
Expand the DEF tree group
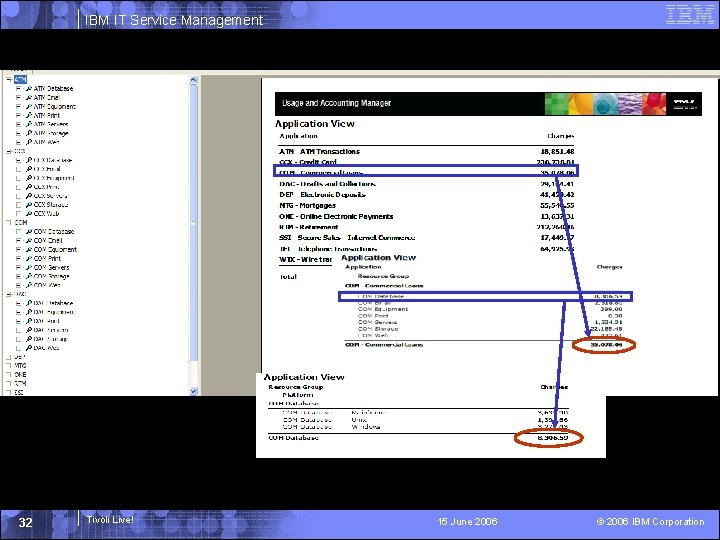point(9,357)
